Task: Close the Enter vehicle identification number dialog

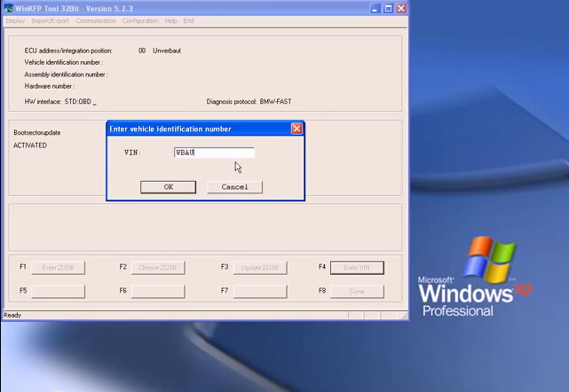Action: [296, 129]
